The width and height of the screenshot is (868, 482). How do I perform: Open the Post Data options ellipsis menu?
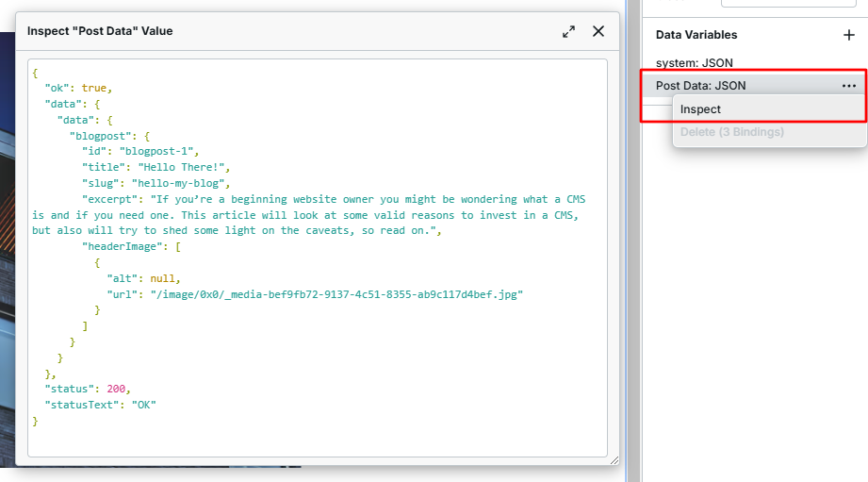849,86
